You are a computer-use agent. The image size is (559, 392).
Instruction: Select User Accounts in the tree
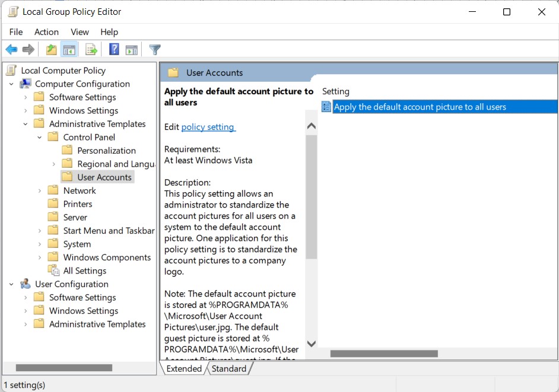104,177
